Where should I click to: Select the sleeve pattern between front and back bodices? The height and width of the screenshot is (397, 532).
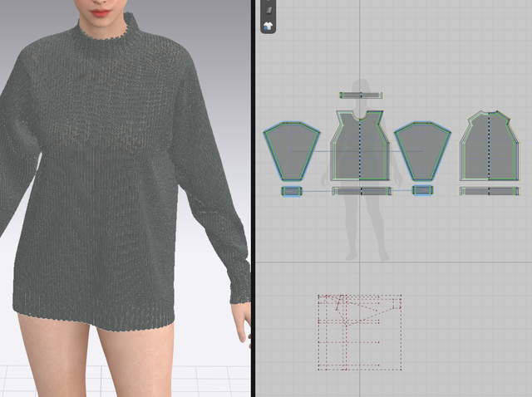coord(422,150)
